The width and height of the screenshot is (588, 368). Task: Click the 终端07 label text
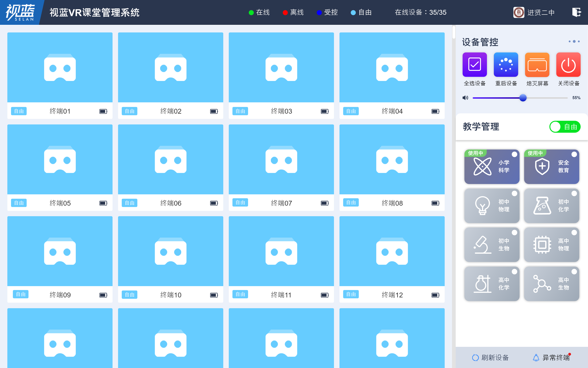(281, 203)
